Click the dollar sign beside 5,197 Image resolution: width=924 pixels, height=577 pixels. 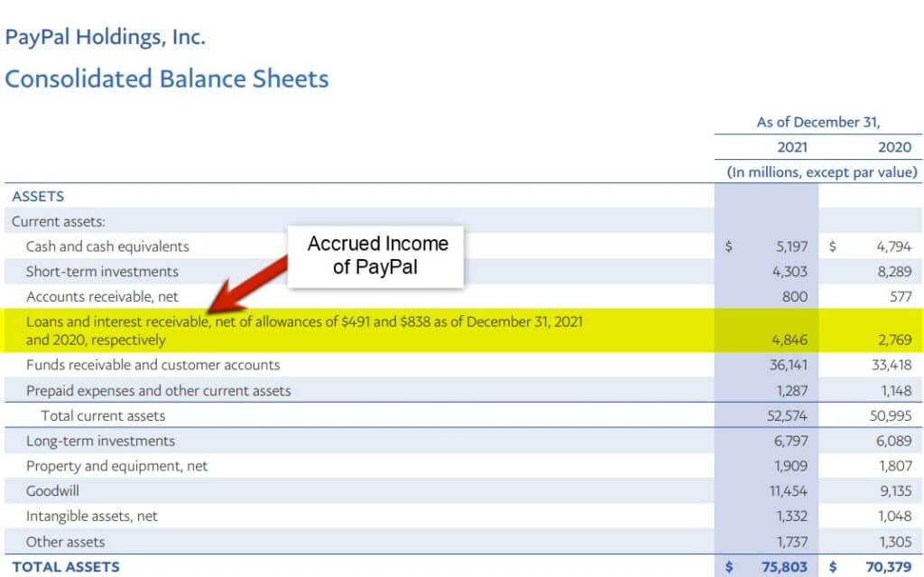coord(727,247)
